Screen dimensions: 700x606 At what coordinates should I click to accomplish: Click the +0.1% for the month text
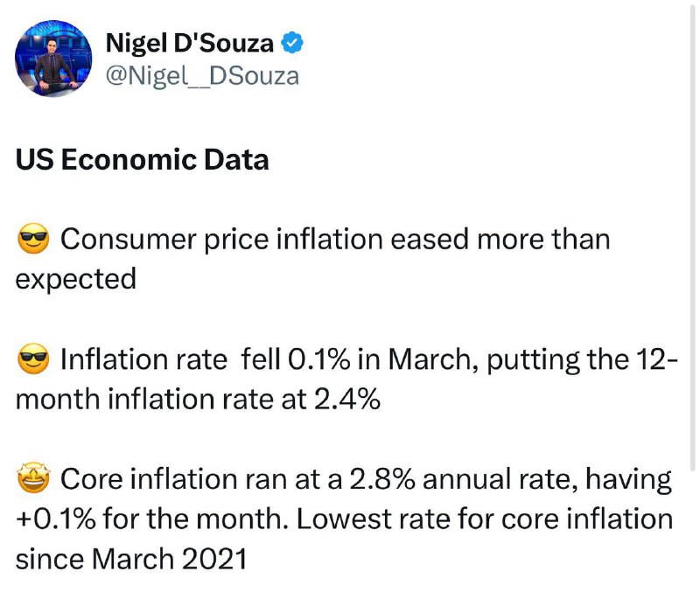click(152, 519)
